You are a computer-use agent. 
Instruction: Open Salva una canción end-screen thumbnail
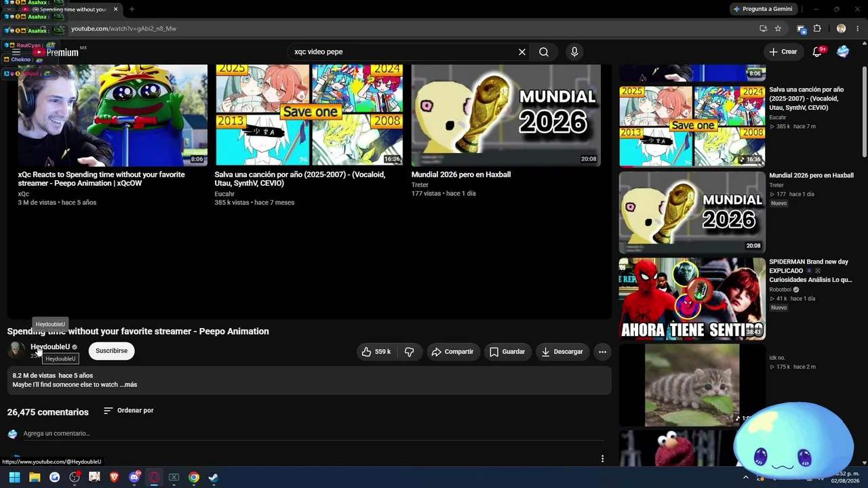[309, 115]
